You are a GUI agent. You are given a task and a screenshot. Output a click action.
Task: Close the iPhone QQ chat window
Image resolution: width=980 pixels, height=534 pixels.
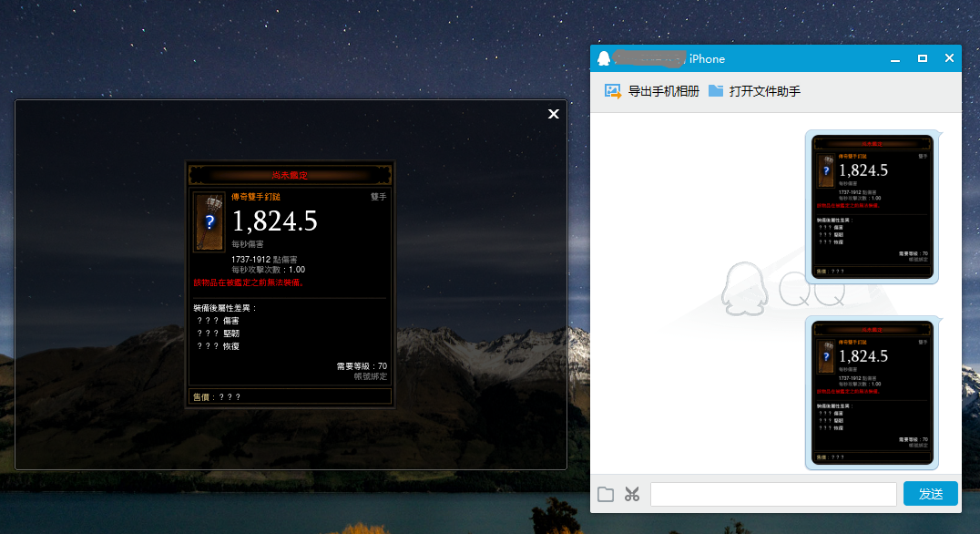point(949,58)
